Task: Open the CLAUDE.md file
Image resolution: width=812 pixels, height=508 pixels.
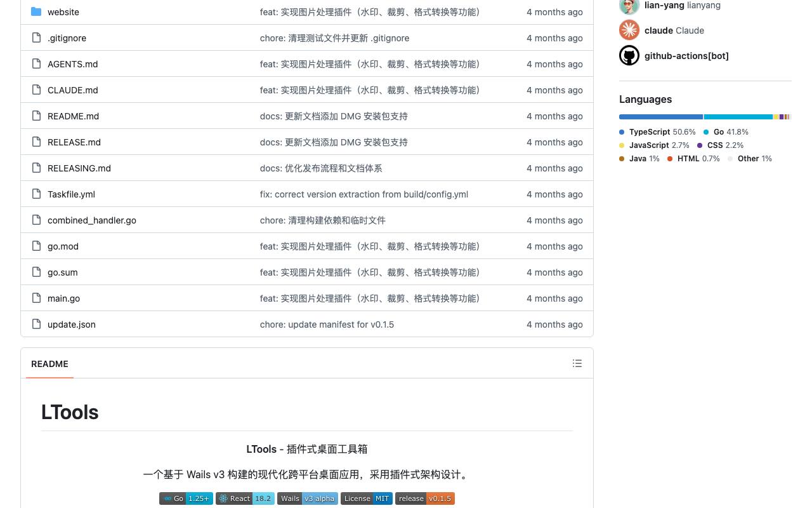Action: click(x=73, y=90)
